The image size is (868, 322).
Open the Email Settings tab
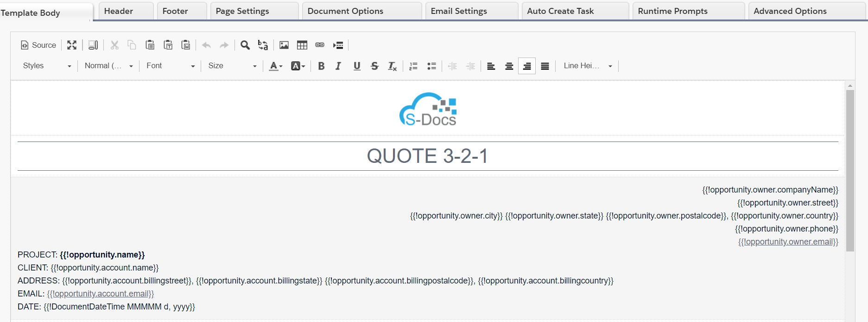(472, 11)
